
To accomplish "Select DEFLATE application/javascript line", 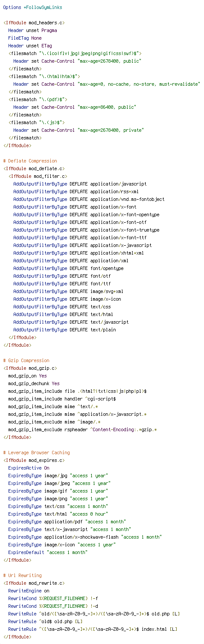I will pyautogui.click(x=80, y=184).
